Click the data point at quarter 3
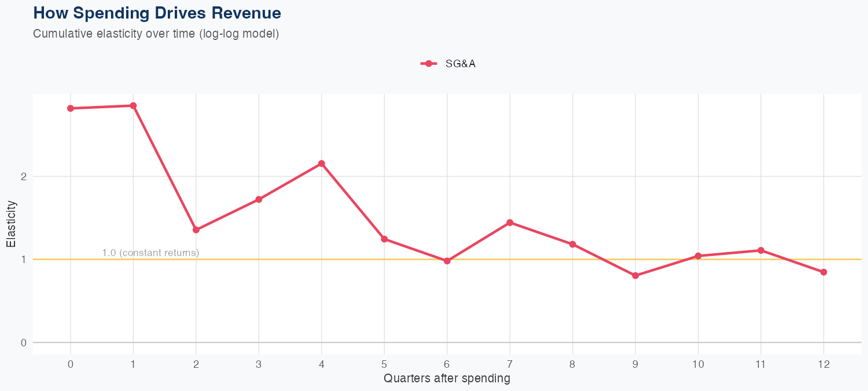Viewport: 868px width, 391px height. pos(259,199)
